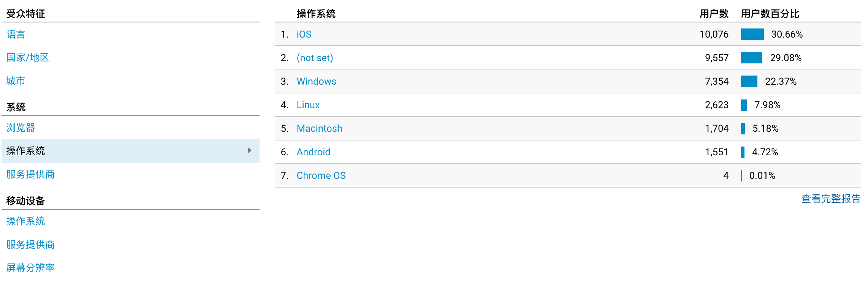Open 服务提供商 under 系统 section
868x284 pixels.
30,174
